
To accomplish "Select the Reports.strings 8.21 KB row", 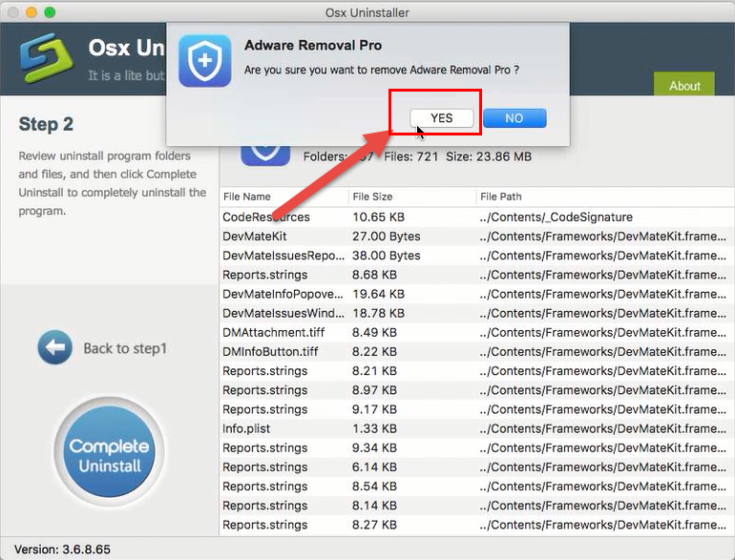I will click(476, 371).
